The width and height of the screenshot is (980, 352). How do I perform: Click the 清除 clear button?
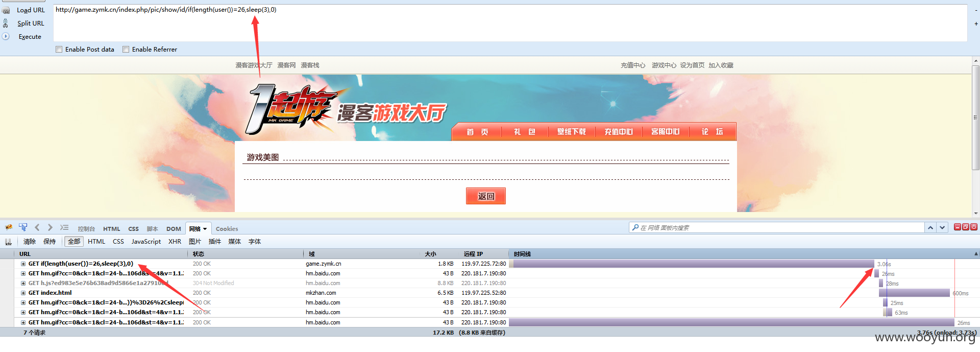pyautogui.click(x=30, y=242)
